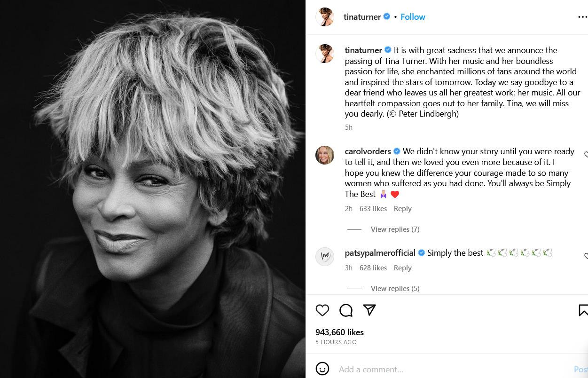
Task: Reply to patsypalmerofficial comment
Action: 402,268
